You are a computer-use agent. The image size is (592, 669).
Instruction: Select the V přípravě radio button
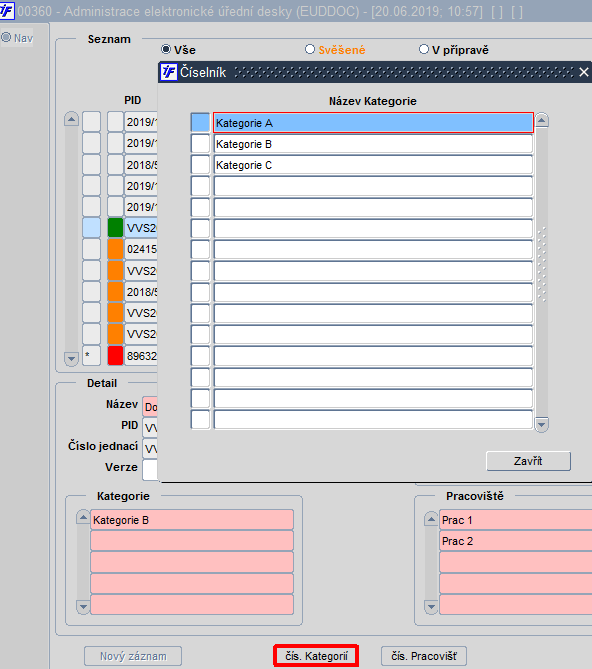coord(424,49)
